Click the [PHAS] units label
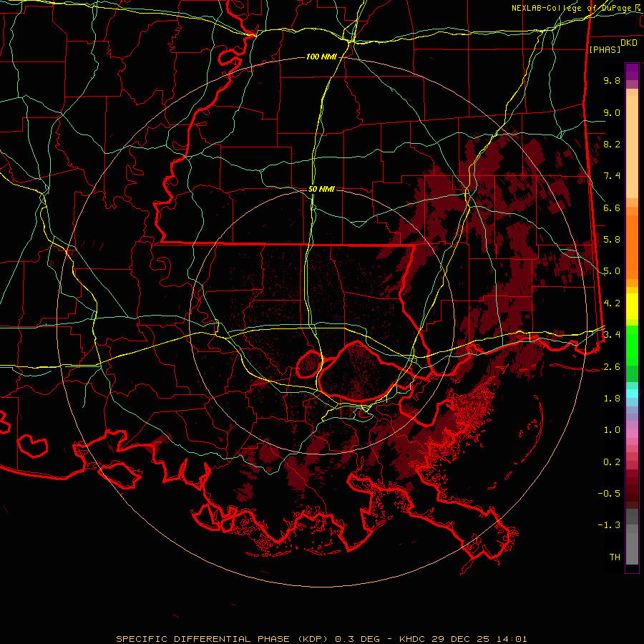The image size is (644, 644). pos(605,49)
